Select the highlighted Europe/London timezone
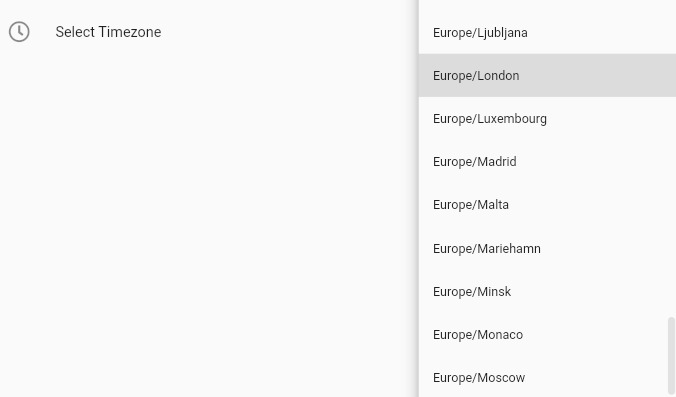Screen dimensions: 676x397 point(547,75)
